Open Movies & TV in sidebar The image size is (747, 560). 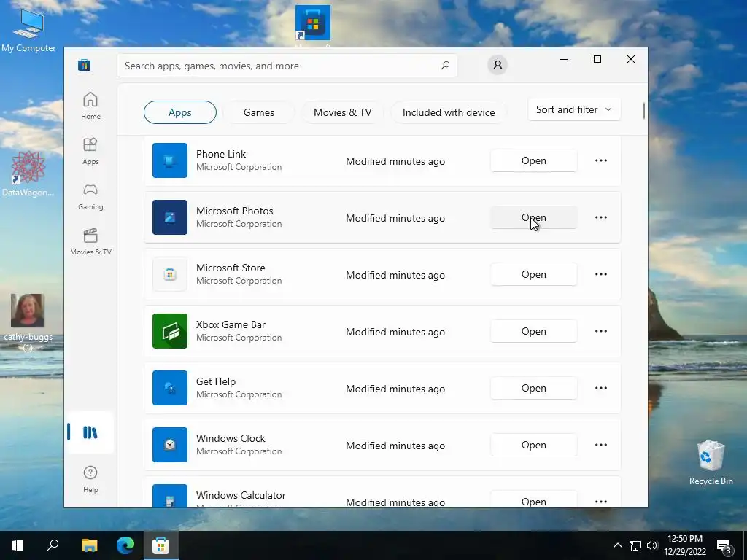(x=90, y=241)
